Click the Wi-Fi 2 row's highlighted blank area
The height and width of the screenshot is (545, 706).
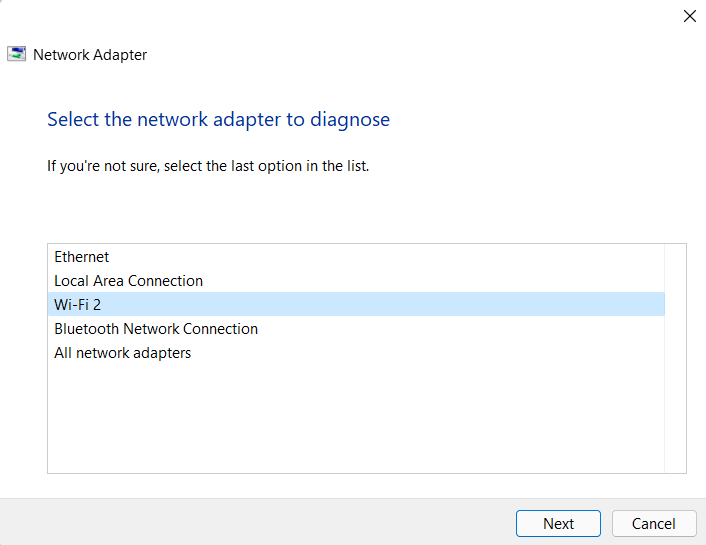tap(400, 305)
